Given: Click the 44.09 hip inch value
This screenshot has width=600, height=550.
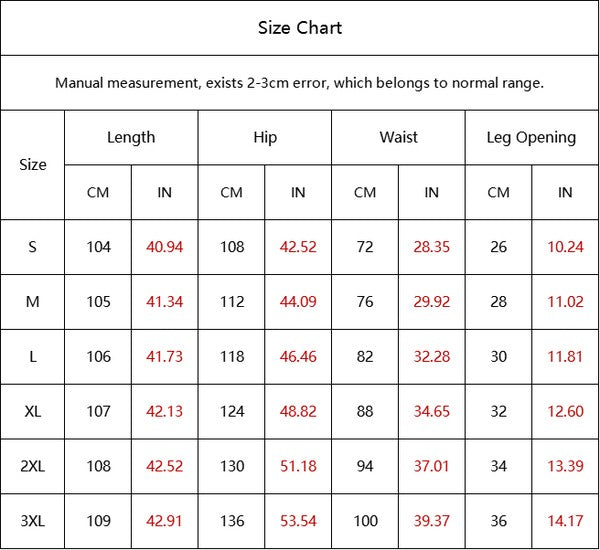Looking at the screenshot, I should point(298,302).
